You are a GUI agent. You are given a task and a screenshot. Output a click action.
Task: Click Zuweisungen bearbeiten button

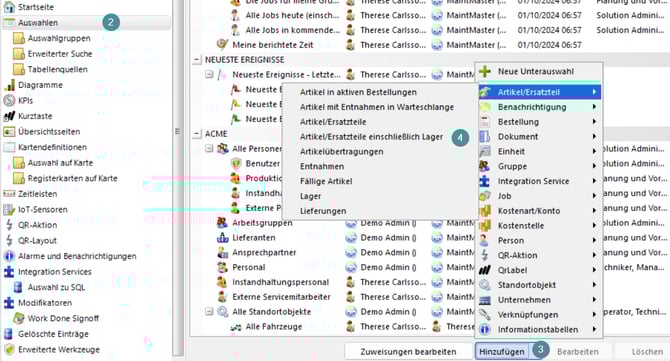408,352
